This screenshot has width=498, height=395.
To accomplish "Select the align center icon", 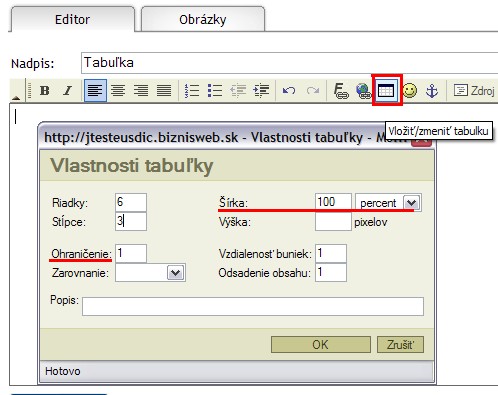I will tap(118, 91).
